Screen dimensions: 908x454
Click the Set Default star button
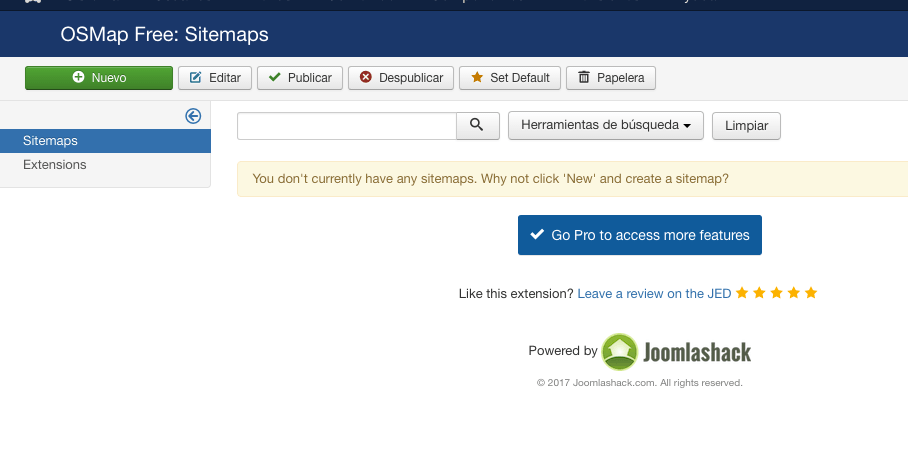tap(510, 78)
